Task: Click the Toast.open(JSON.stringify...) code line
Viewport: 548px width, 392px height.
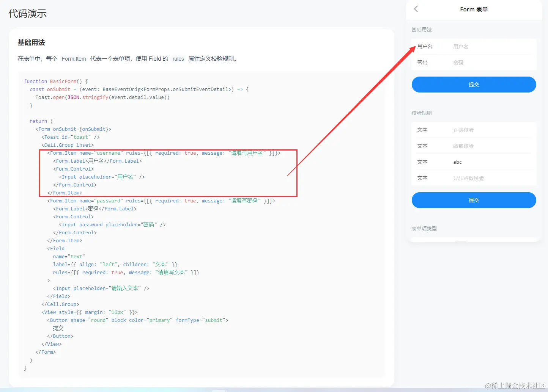Action: click(x=102, y=97)
